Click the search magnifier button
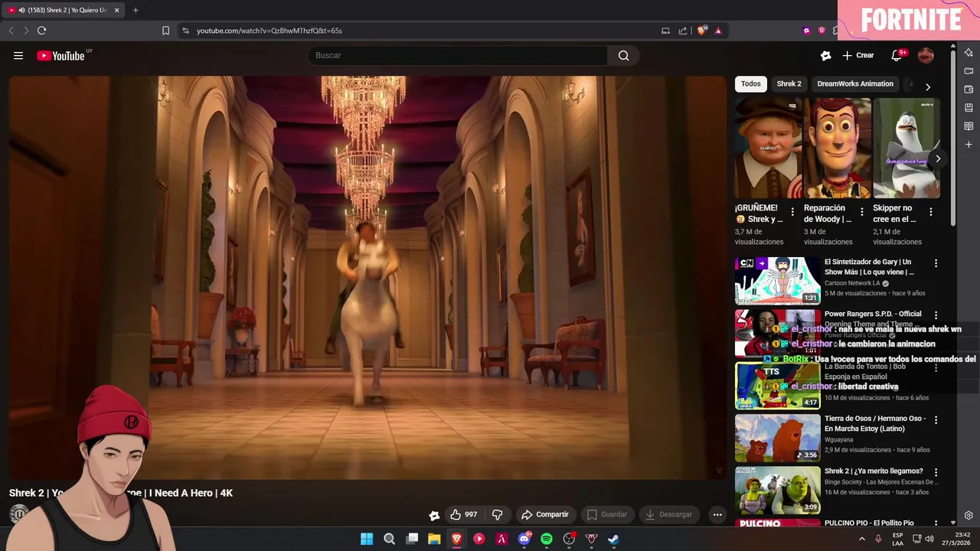This screenshot has height=551, width=980. tap(623, 55)
